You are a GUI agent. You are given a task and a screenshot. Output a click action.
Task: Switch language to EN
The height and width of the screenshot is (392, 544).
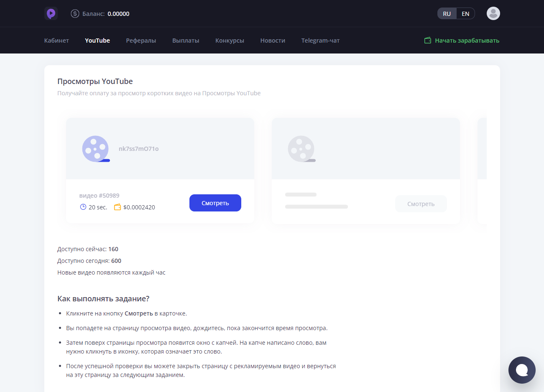pyautogui.click(x=465, y=14)
